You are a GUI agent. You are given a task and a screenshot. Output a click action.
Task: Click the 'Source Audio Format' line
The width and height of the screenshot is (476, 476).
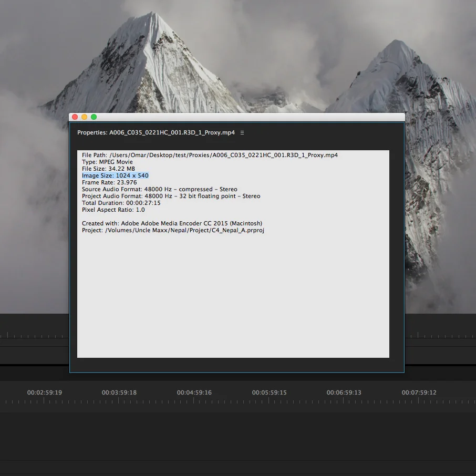point(159,189)
